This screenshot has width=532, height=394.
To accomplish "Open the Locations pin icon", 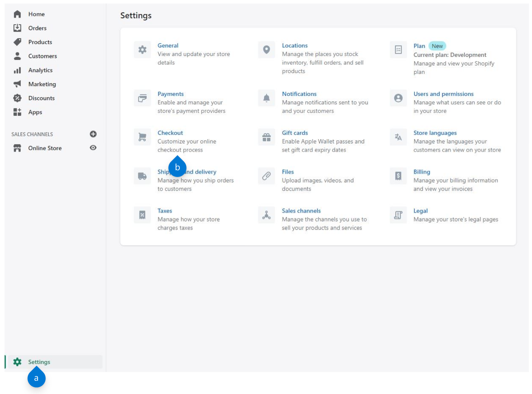I will tap(267, 50).
